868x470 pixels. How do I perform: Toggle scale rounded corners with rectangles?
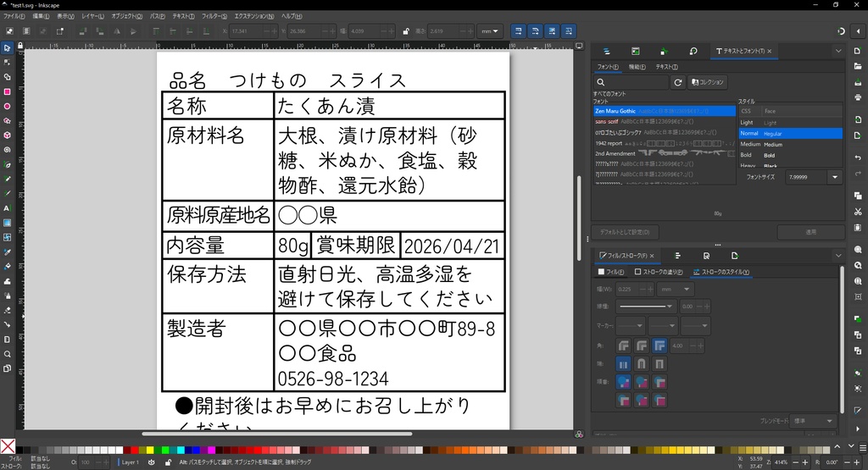coord(535,31)
